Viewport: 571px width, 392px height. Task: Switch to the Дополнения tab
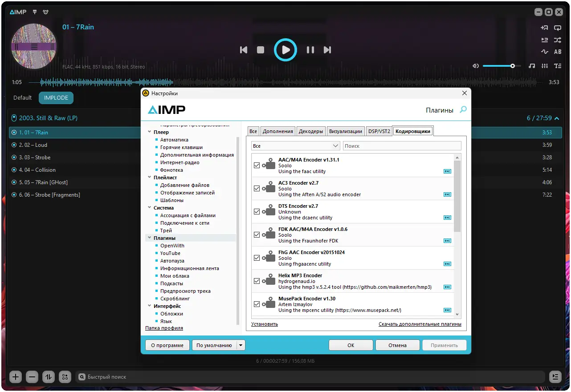tap(278, 131)
